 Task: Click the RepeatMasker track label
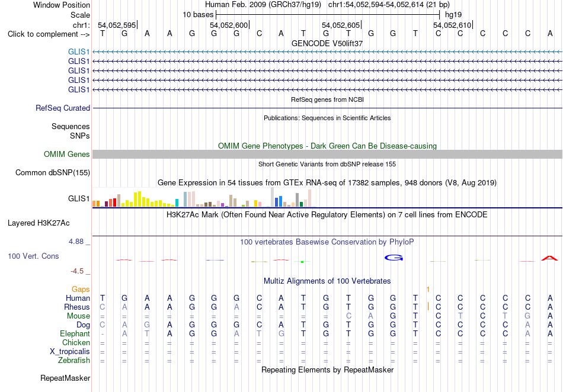[65, 378]
